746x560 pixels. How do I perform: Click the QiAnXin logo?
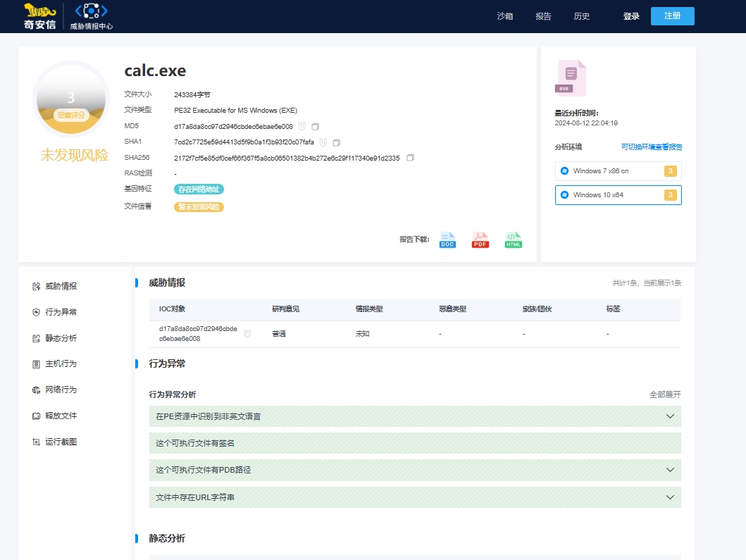40,17
